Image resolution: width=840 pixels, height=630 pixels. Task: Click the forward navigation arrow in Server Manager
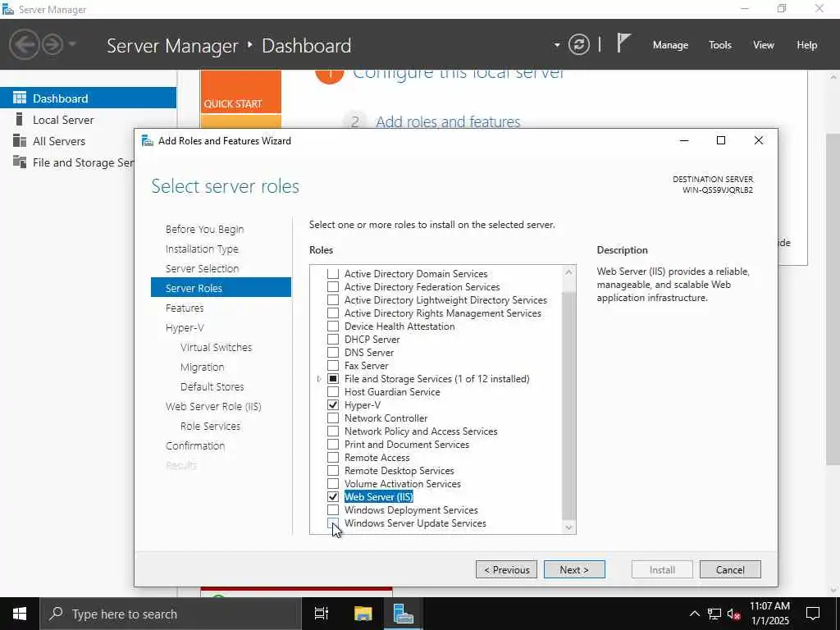click(x=52, y=44)
